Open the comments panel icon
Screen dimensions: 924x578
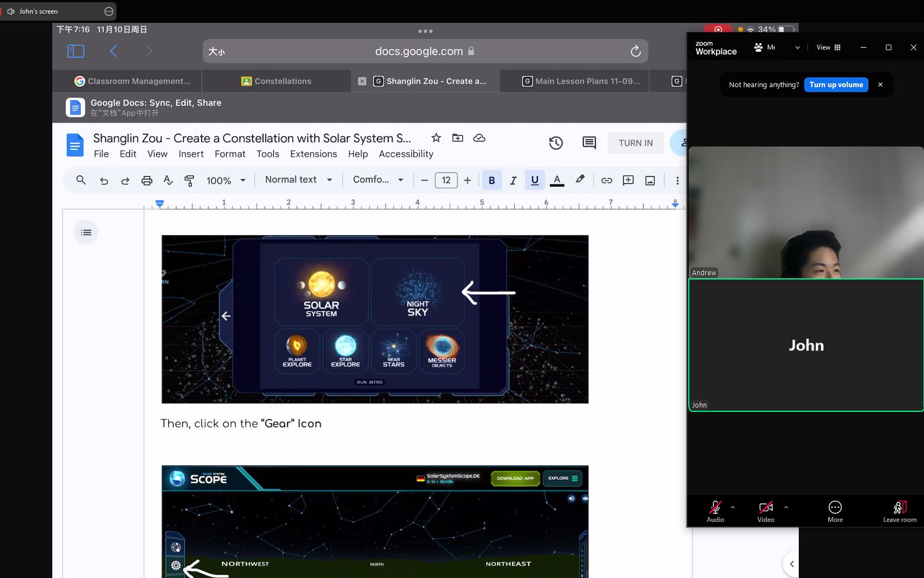pyautogui.click(x=589, y=143)
